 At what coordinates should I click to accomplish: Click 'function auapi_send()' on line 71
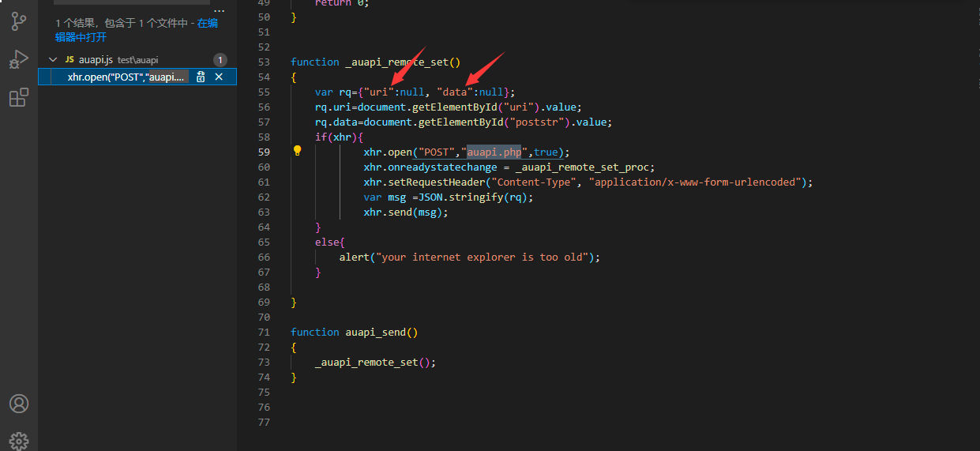[x=355, y=332]
